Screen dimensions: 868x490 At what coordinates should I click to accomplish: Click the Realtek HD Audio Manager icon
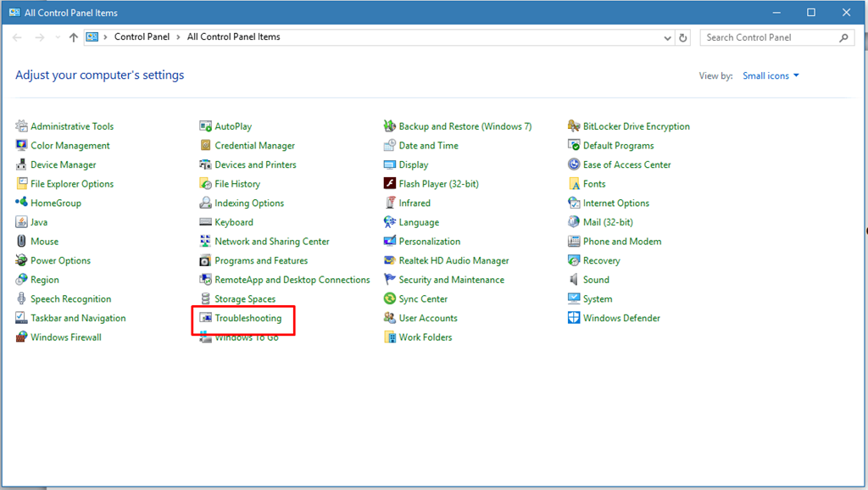pos(390,261)
